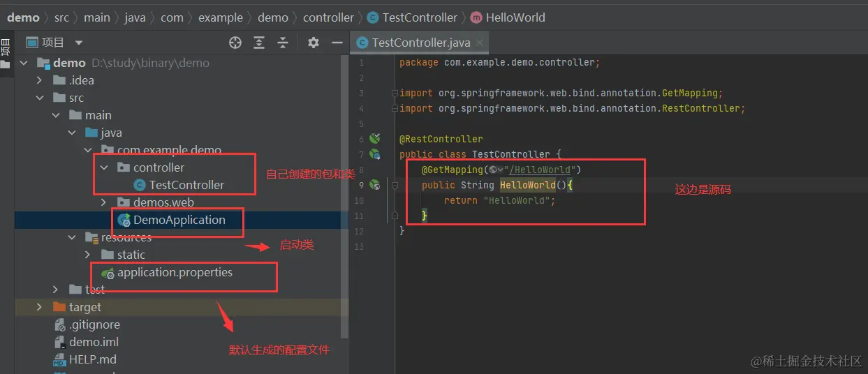868x374 pixels.
Task: Click the TestController class icon in tree
Action: [x=140, y=185]
